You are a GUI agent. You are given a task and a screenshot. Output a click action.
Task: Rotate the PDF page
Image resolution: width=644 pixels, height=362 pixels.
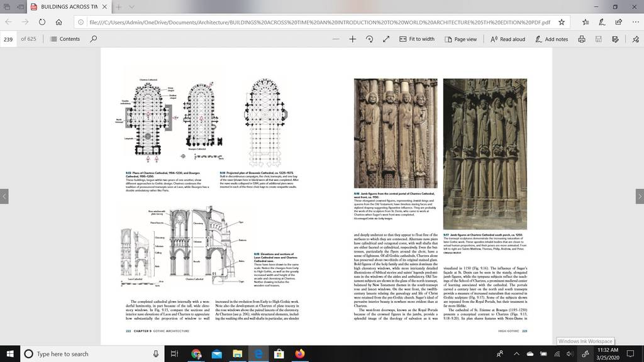[x=369, y=39]
